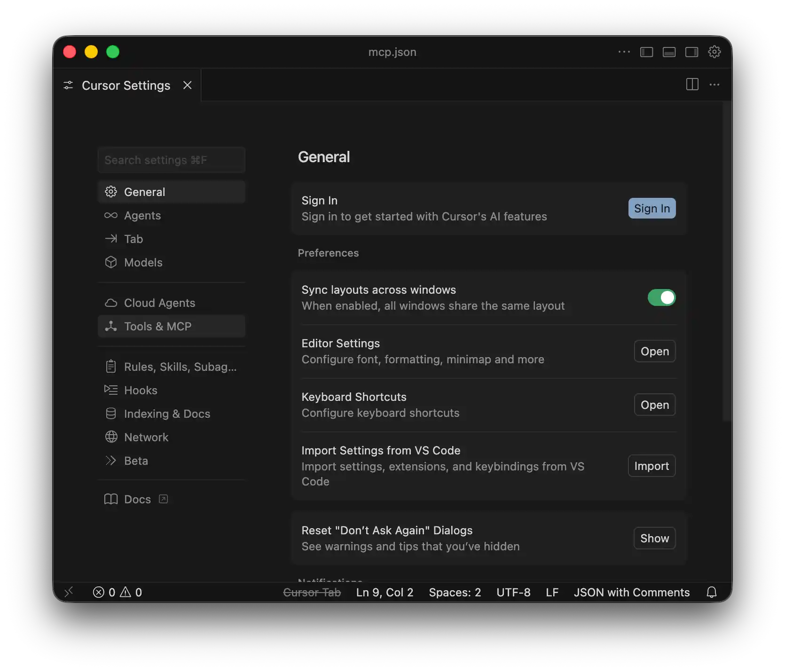Open the title bar ellipsis menu
785x672 pixels.
pos(624,52)
